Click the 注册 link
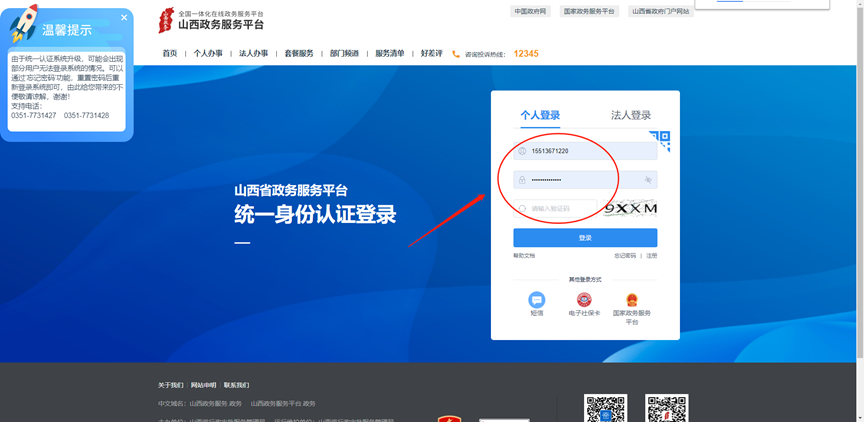Screen dimensions: 864x422 pyautogui.click(x=652, y=256)
